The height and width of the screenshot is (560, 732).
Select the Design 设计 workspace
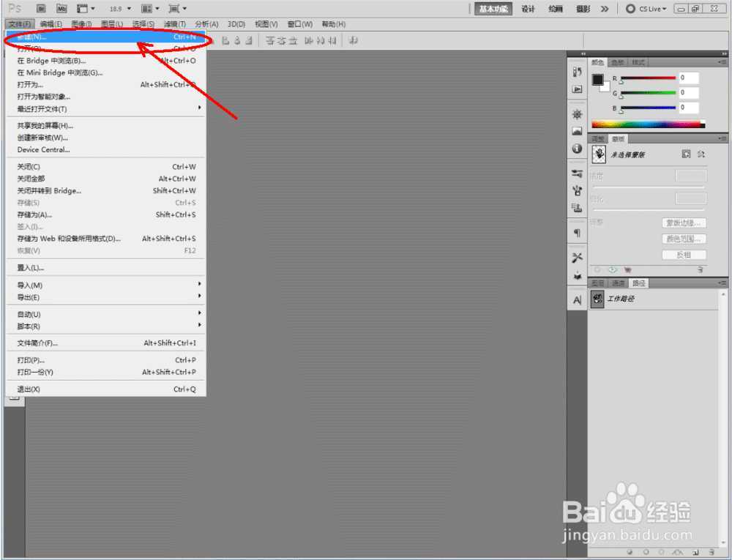click(528, 8)
